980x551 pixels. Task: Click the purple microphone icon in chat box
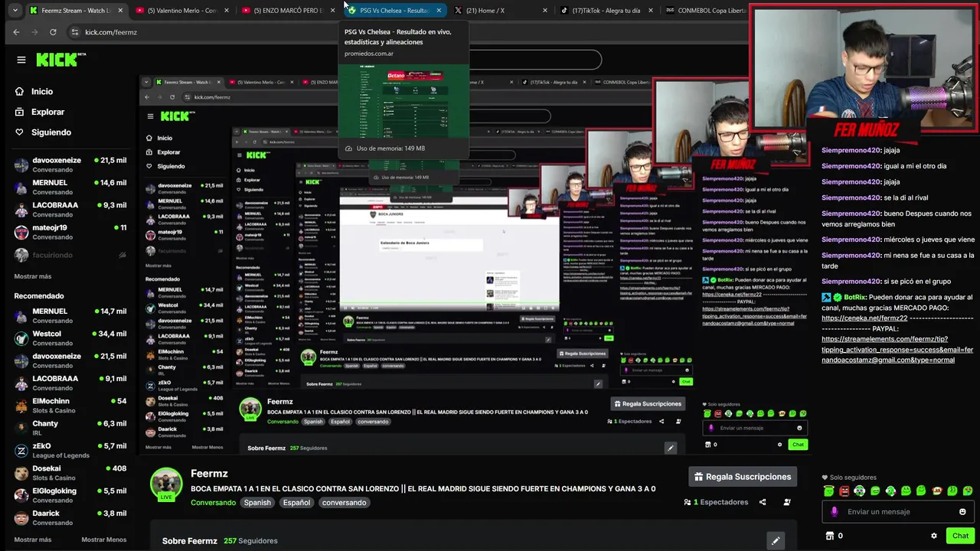pos(835,512)
